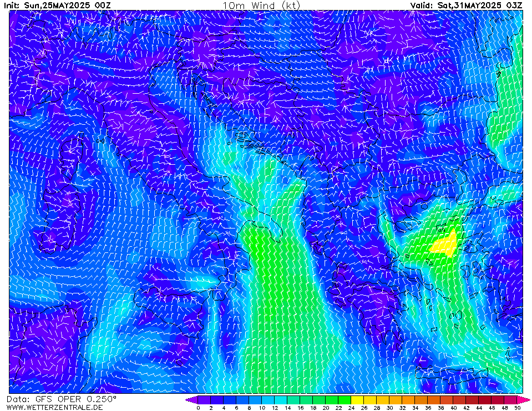Screen dimensions: 532x411
Task: Click the WWW.WETTERZENTRALE.DE text
Action: point(54,407)
